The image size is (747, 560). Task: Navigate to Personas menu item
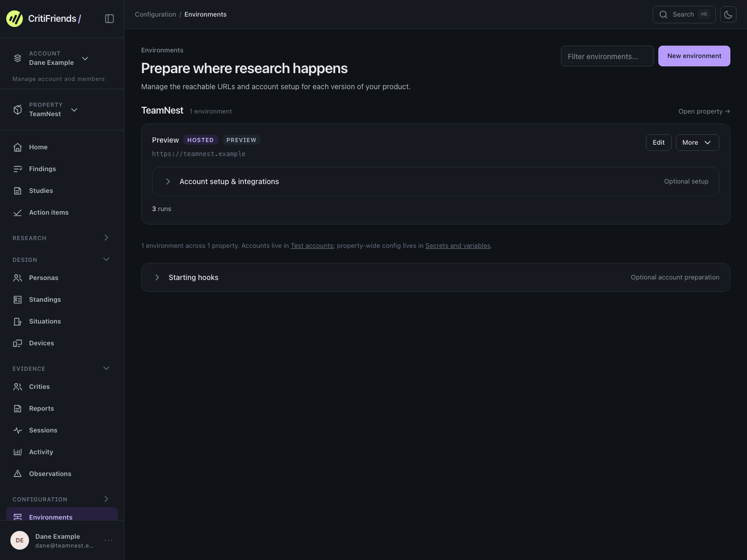62,278
